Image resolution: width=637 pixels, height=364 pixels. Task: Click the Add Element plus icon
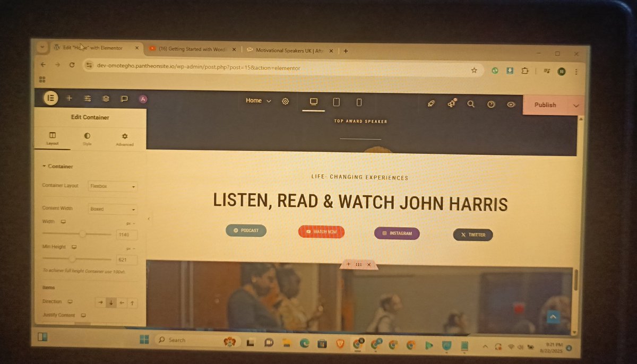point(69,98)
